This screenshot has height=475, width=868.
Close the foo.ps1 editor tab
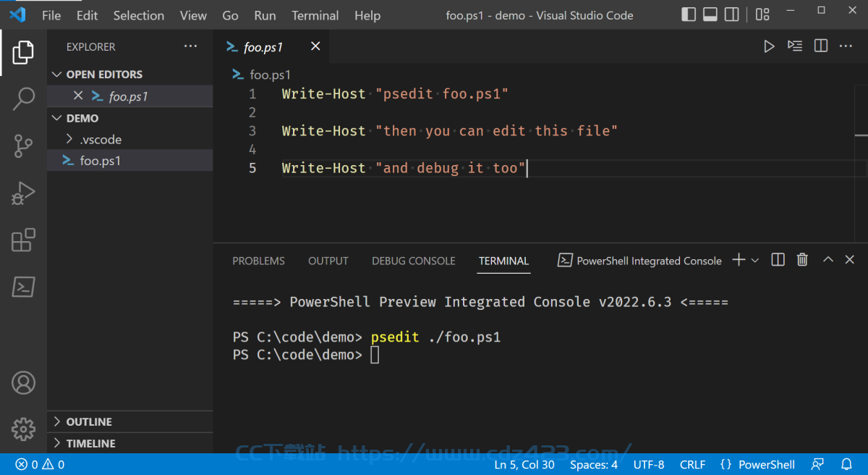[x=315, y=46]
